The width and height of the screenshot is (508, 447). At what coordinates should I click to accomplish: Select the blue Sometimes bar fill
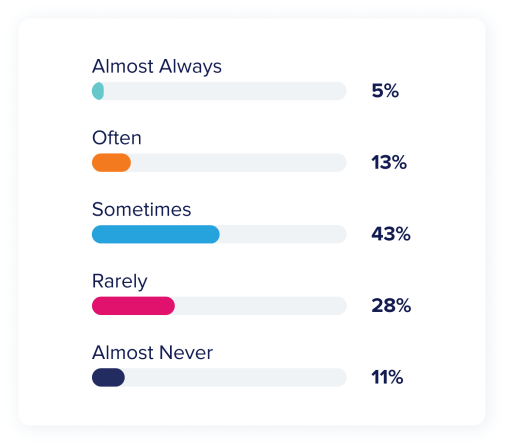pos(156,234)
